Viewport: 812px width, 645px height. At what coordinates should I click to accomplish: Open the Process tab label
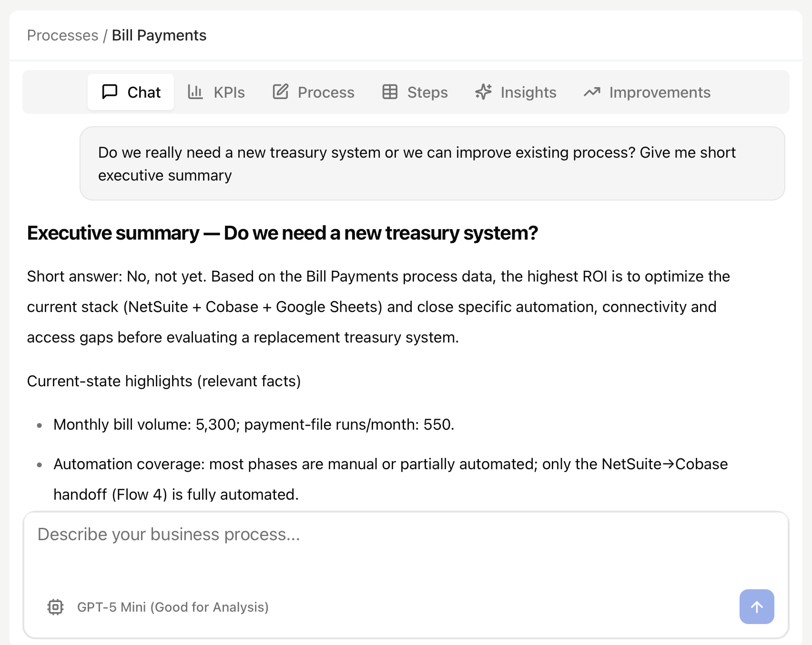(x=326, y=92)
